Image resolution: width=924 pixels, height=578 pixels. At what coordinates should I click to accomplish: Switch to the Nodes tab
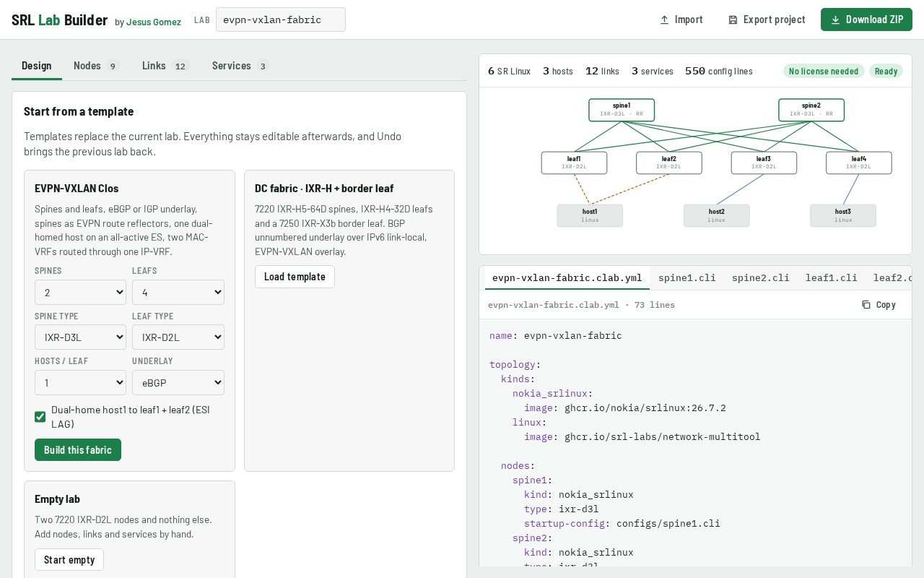[96, 66]
